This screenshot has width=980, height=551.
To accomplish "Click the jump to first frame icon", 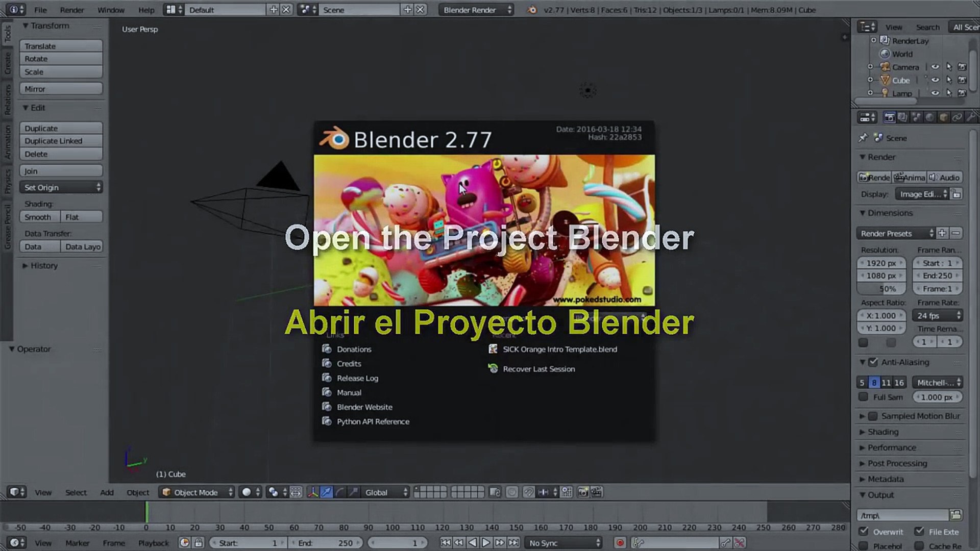I will [445, 543].
